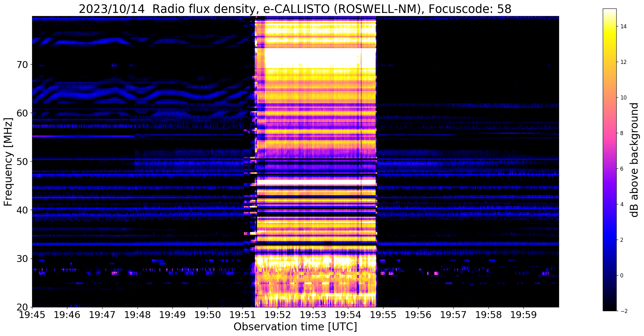The height and width of the screenshot is (336, 644).
Task: Click the 20 MHz frequency tick label
Action: click(x=22, y=307)
